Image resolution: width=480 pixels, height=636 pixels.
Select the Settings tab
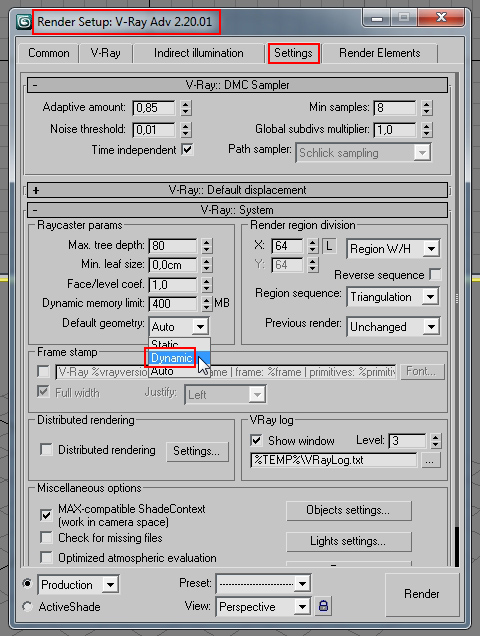click(293, 53)
